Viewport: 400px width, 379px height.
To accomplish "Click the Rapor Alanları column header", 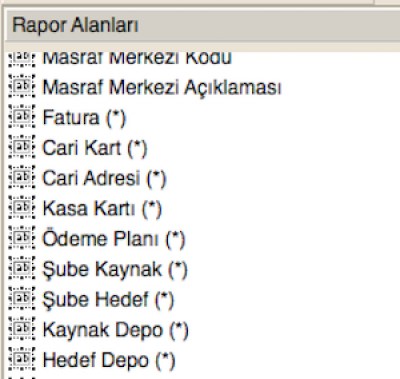I will coord(203,26).
